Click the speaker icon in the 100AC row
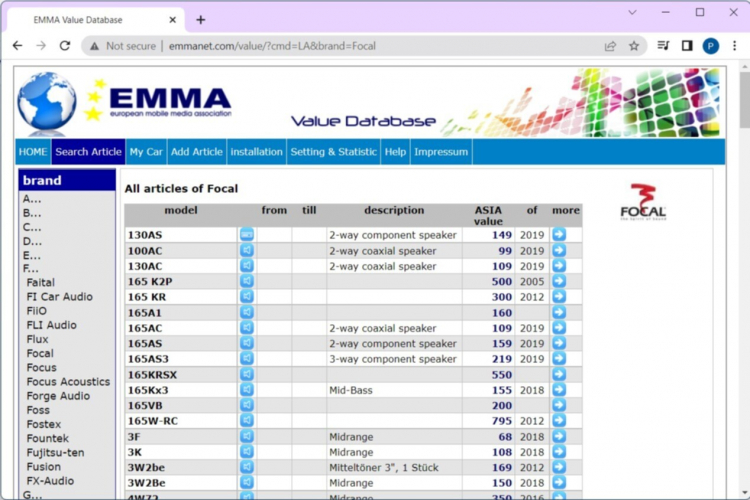Screen dimensions: 750x500 pyautogui.click(x=247, y=250)
